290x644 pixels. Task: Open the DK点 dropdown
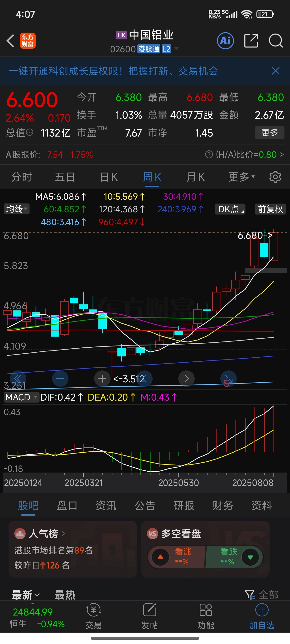coord(230,209)
